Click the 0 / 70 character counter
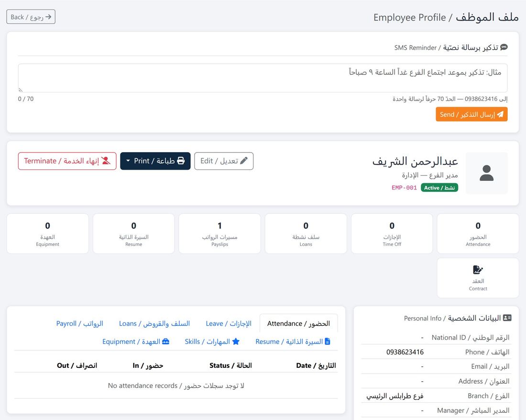 coord(26,99)
